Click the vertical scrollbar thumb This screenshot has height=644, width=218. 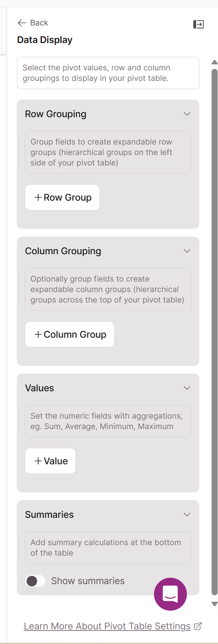click(215, 332)
